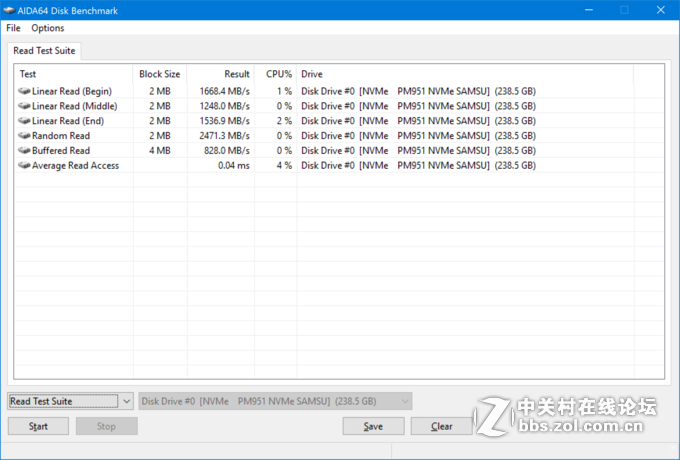Click the disabled Disk Drive #0 selector
This screenshot has width=680, height=460.
tap(275, 401)
